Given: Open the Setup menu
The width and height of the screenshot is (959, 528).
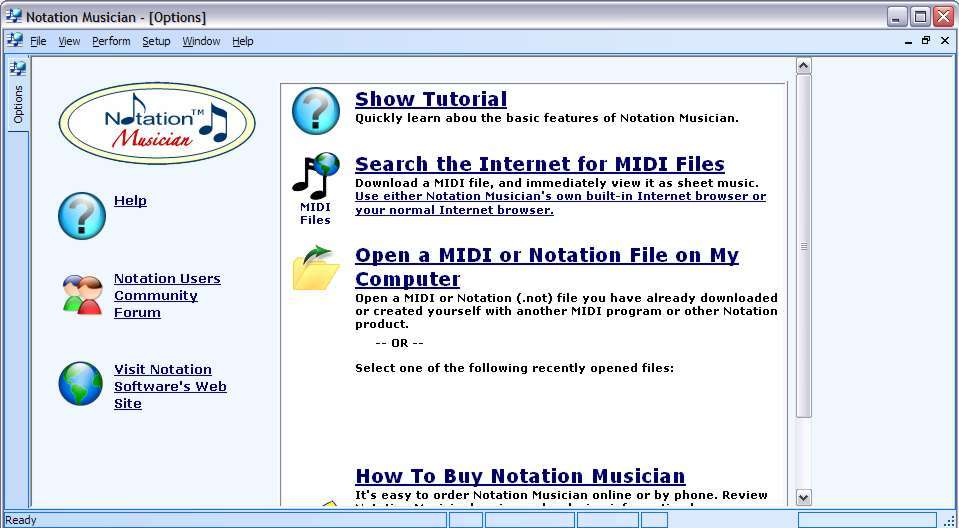Looking at the screenshot, I should pyautogui.click(x=156, y=42).
